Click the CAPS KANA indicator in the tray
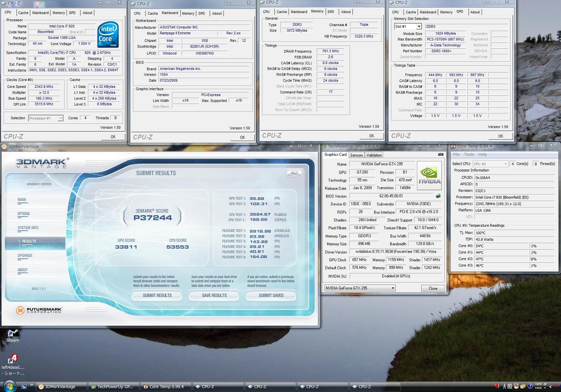561x392 pixels. 538,386
